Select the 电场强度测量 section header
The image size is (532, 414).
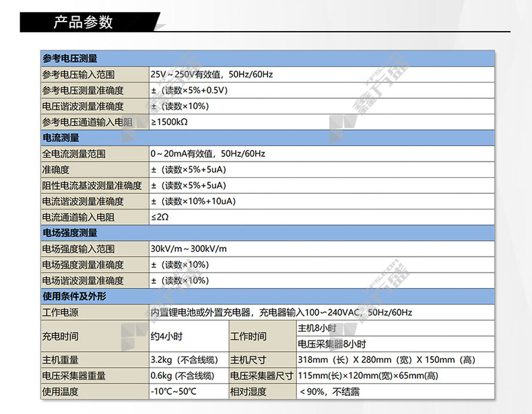(x=70, y=233)
